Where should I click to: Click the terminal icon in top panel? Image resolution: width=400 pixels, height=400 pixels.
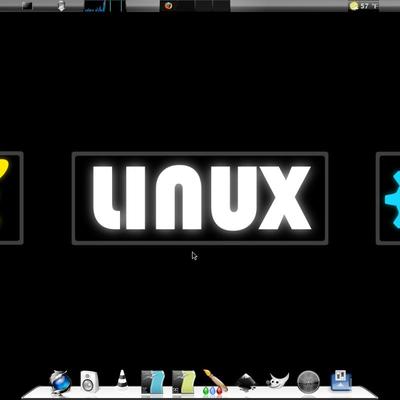[28, 6]
